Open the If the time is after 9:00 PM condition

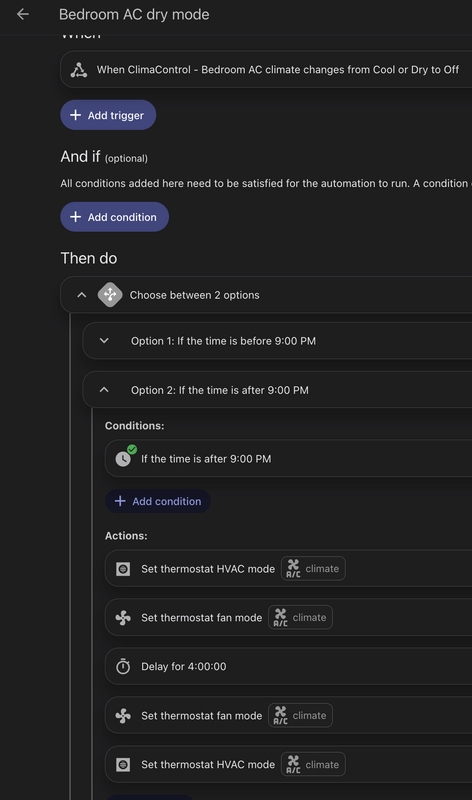288,459
